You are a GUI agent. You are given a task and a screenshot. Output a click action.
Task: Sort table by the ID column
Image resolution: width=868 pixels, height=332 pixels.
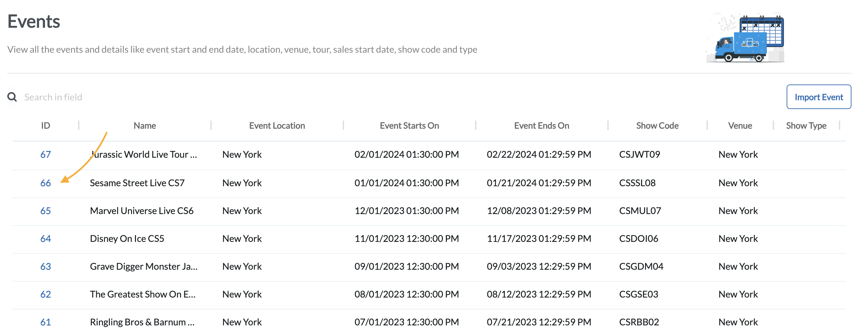(46, 125)
